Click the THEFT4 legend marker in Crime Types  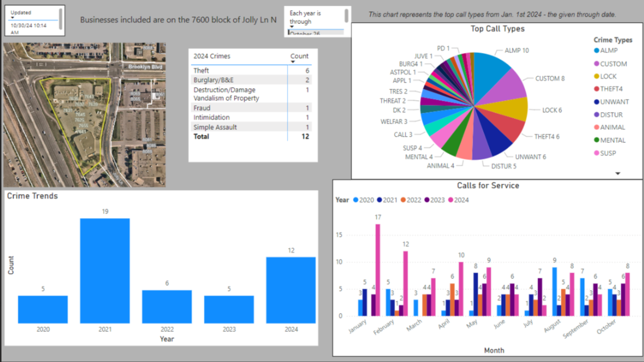[597, 89]
